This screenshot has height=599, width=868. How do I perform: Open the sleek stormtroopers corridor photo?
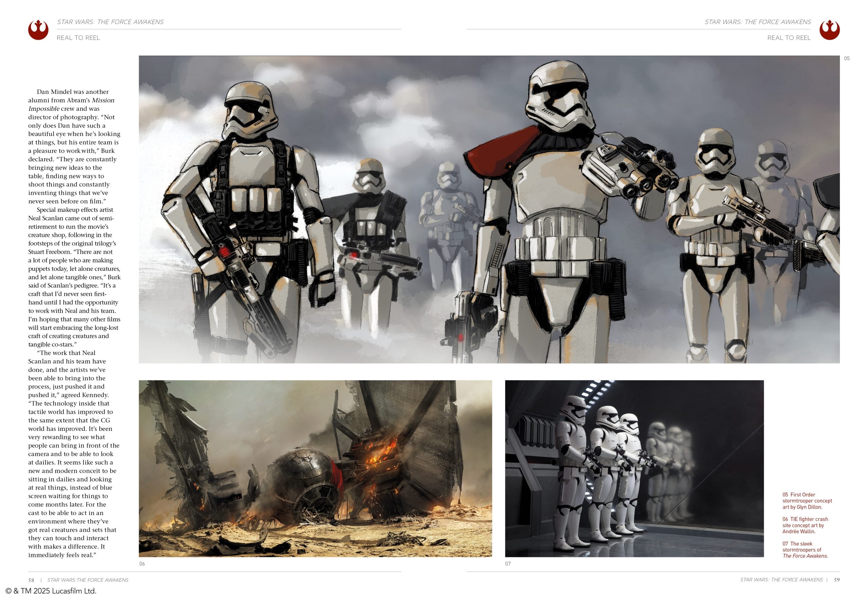click(x=634, y=468)
